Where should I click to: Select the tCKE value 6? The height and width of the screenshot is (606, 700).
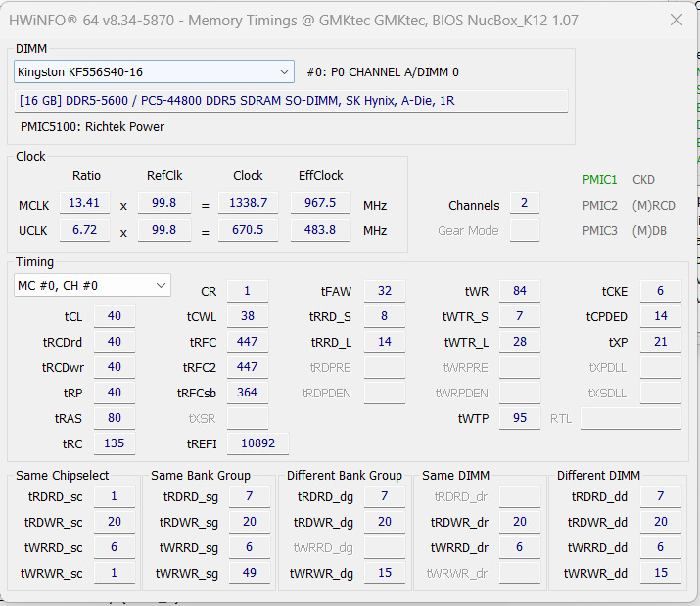[661, 291]
